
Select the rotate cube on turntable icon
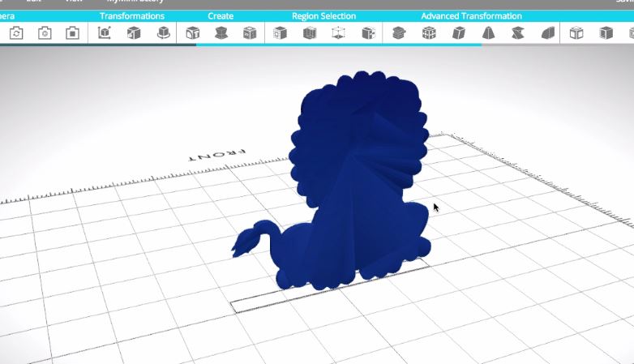click(163, 32)
